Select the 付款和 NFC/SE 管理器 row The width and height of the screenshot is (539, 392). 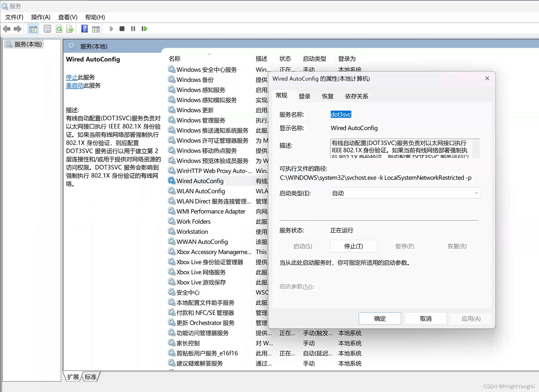pyautogui.click(x=205, y=313)
